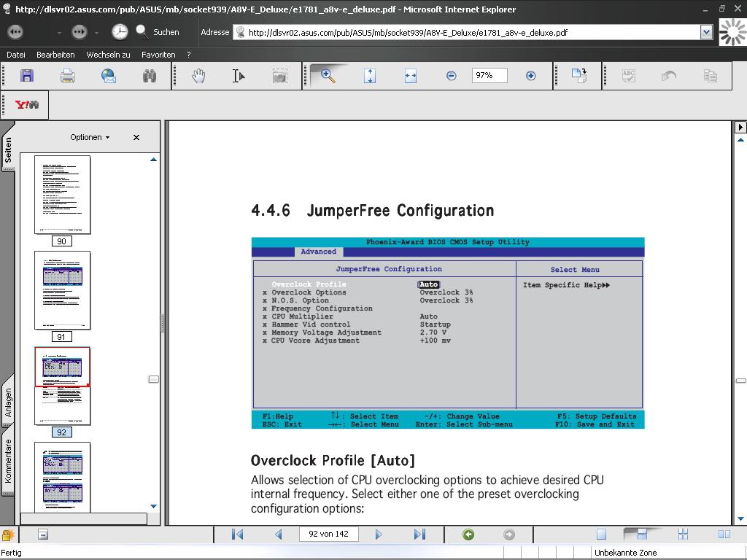This screenshot has width=747, height=560.
Task: Select the Text selection tool
Action: (x=239, y=76)
